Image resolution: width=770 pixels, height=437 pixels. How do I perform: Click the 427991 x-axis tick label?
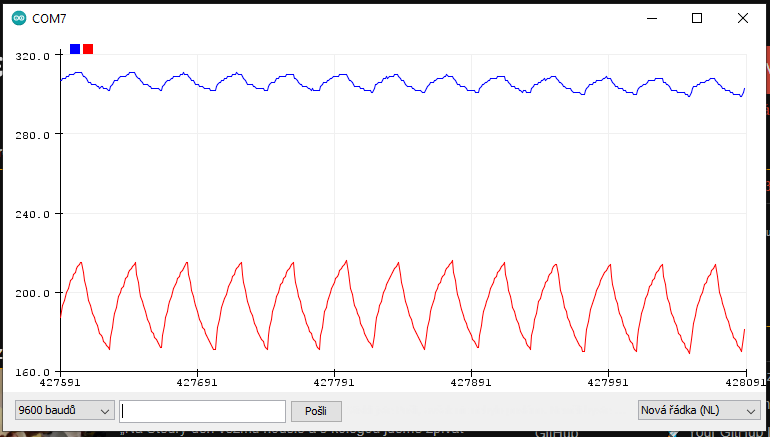[x=609, y=381]
